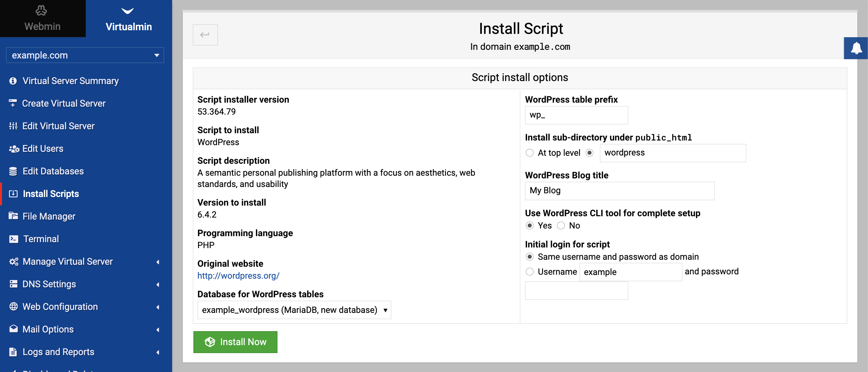Click the box icon on Install Now
The width and height of the screenshot is (868, 372).
pyautogui.click(x=210, y=342)
